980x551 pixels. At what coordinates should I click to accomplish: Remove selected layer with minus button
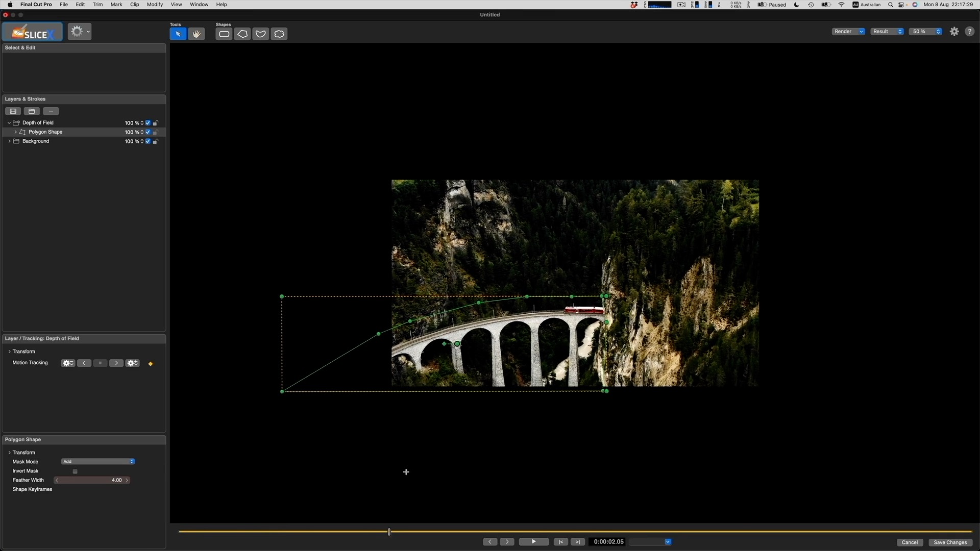click(51, 111)
